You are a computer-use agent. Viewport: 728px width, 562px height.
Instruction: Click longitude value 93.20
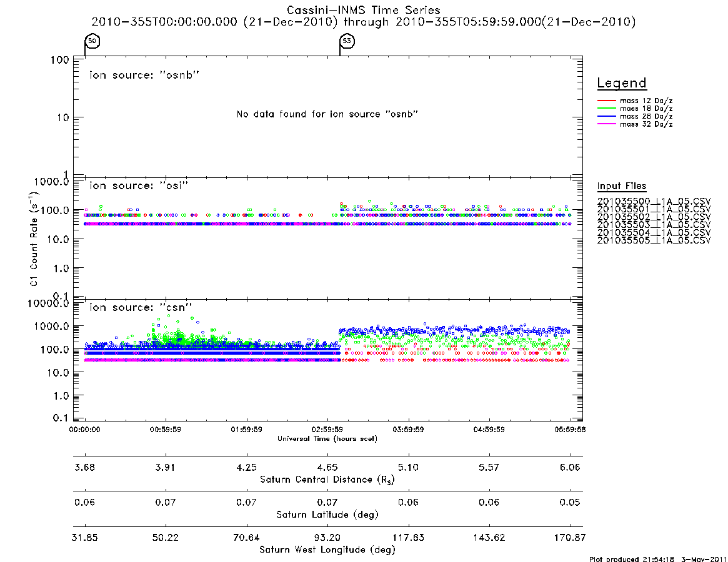[x=327, y=538]
